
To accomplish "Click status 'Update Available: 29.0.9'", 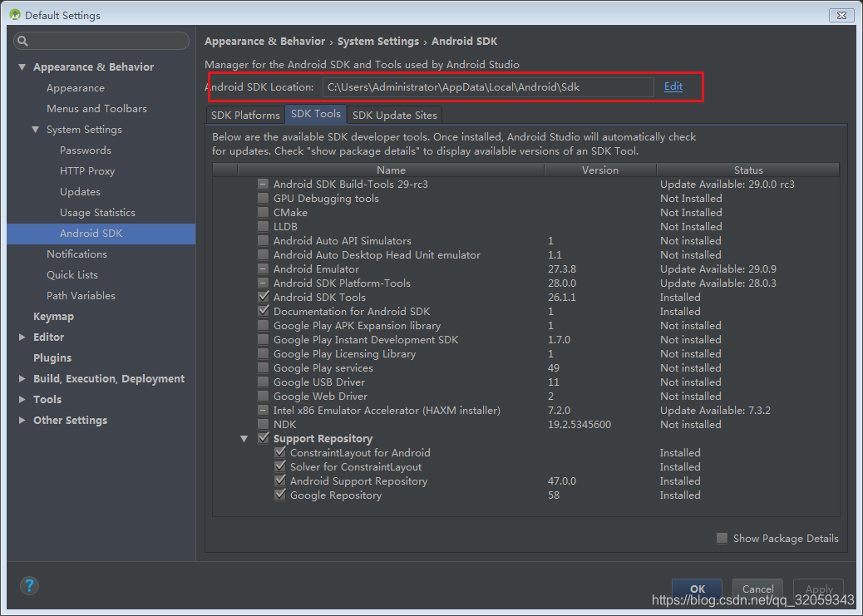I will pyautogui.click(x=718, y=269).
